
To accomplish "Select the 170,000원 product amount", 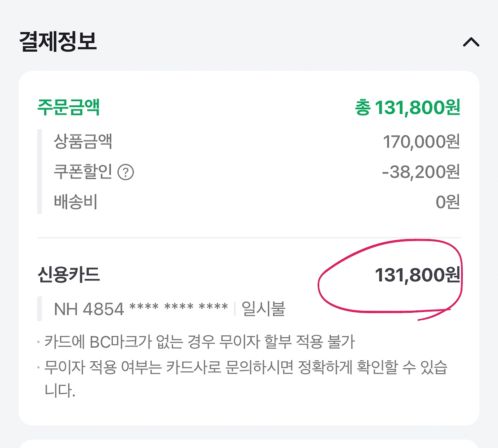I will point(421,142).
